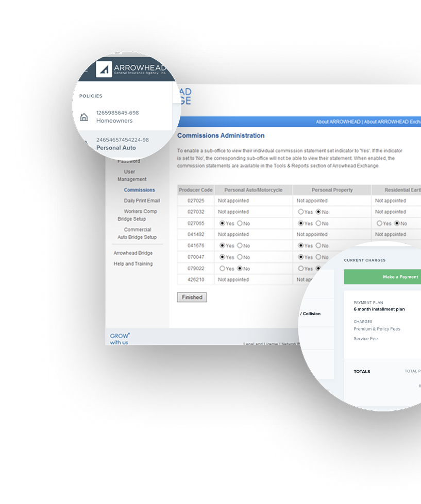This screenshot has height=504, width=421.
Task: Click the CURRENT CHARGES label
Action: coord(365,260)
